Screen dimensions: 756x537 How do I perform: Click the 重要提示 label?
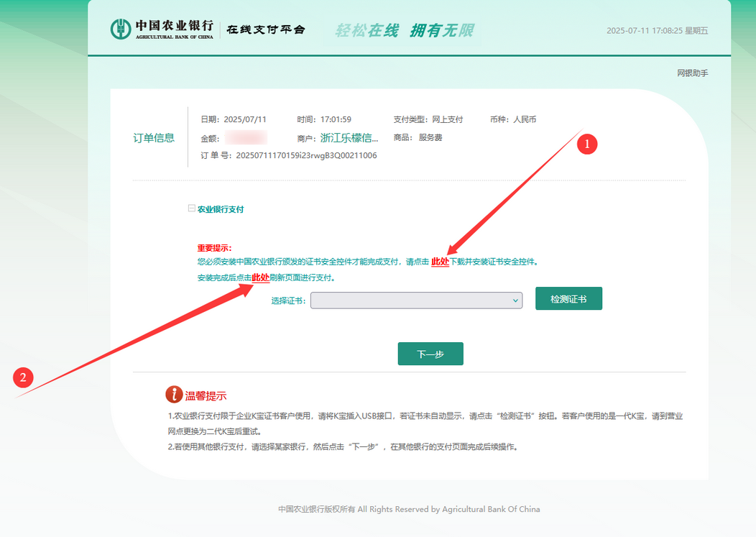215,248
